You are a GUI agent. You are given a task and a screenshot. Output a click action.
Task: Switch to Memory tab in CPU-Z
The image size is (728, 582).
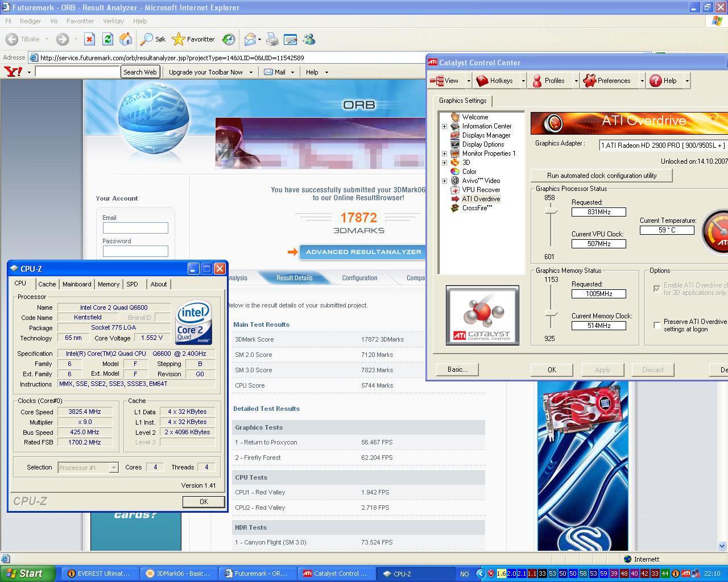pos(109,284)
